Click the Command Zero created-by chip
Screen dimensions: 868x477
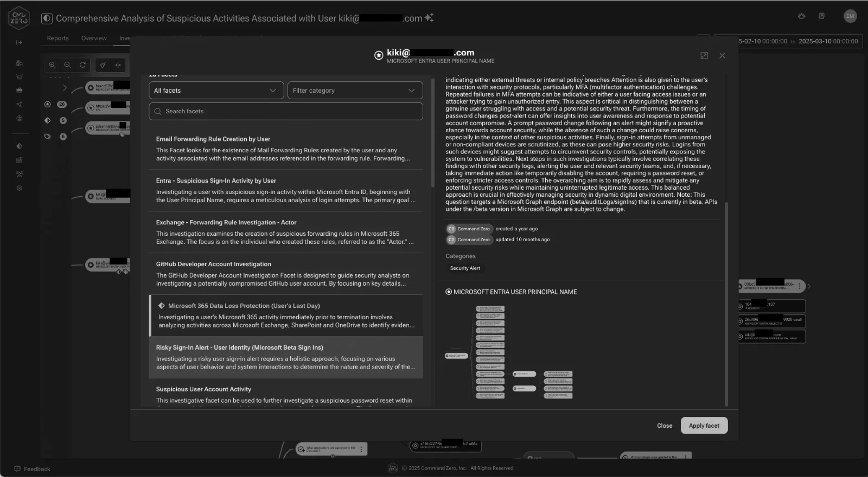[x=469, y=229]
